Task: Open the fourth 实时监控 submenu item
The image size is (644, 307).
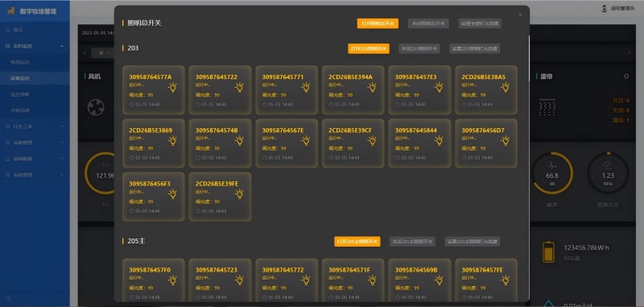Action: pyautogui.click(x=35, y=110)
